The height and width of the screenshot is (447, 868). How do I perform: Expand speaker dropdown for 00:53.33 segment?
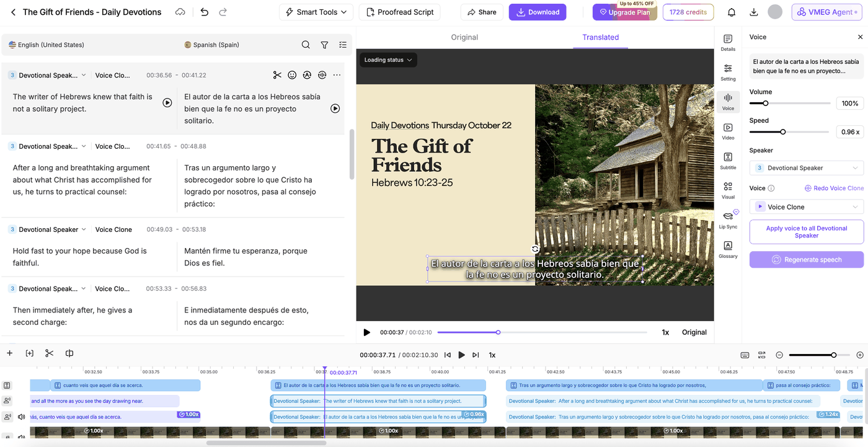[84, 288]
